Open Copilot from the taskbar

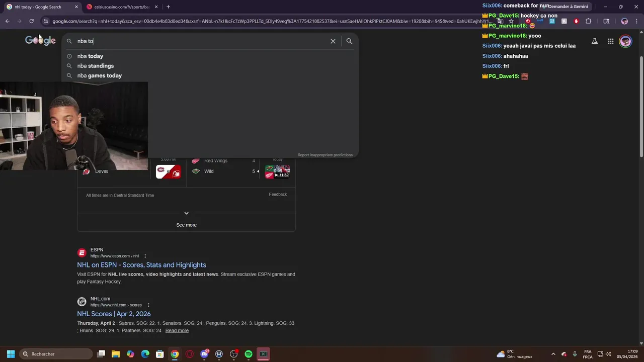tap(130, 354)
